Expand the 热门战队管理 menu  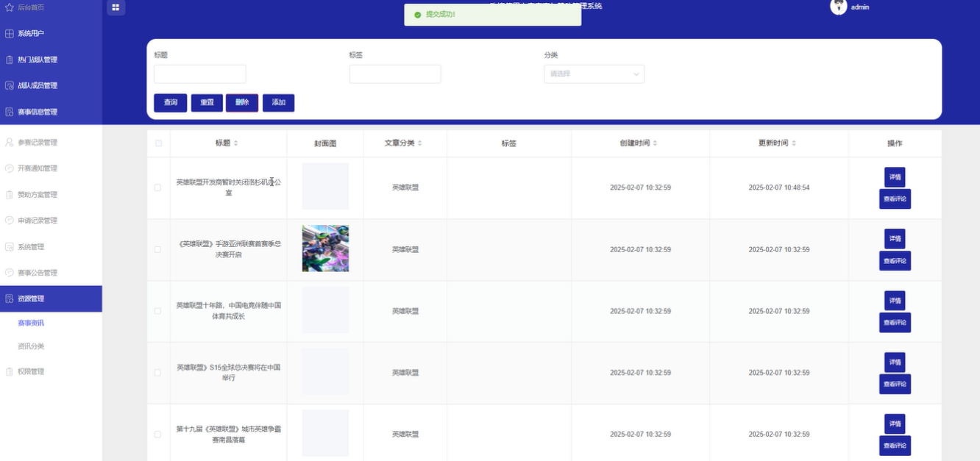[x=51, y=60]
